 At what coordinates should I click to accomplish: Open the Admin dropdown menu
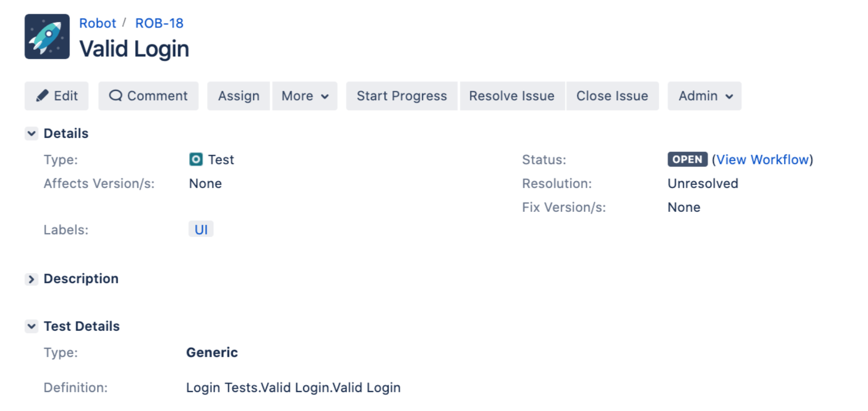point(704,96)
